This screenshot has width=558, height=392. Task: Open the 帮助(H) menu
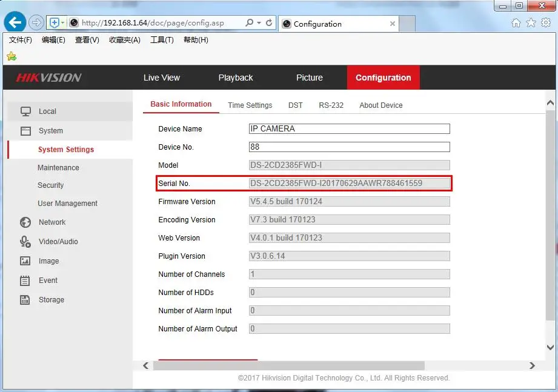[x=196, y=40]
